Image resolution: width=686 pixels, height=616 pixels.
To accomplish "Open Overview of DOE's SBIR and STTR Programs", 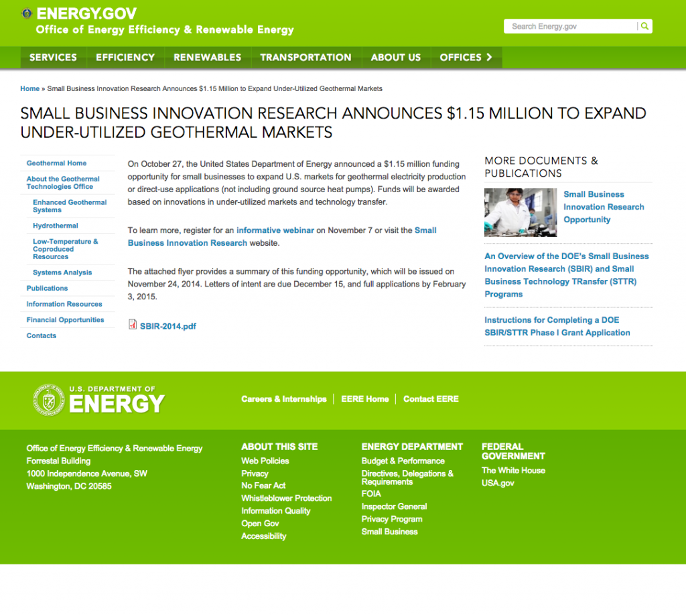I will click(x=567, y=275).
